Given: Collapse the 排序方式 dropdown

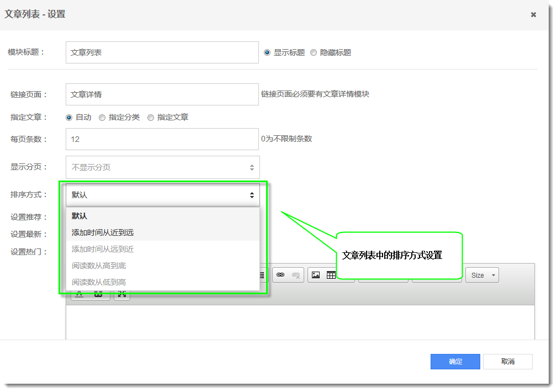Looking at the screenshot, I should (x=162, y=195).
